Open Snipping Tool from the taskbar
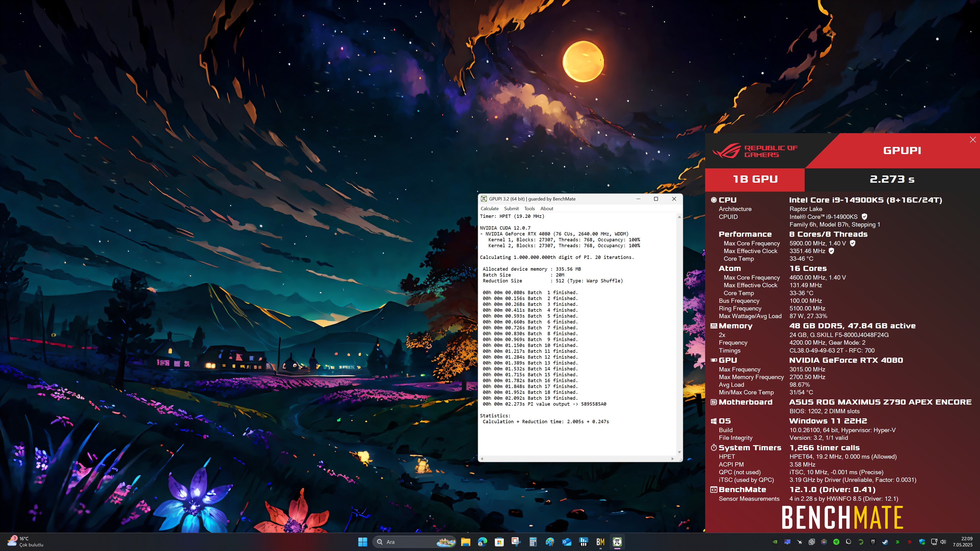This screenshot has width=980, height=551. [x=516, y=542]
